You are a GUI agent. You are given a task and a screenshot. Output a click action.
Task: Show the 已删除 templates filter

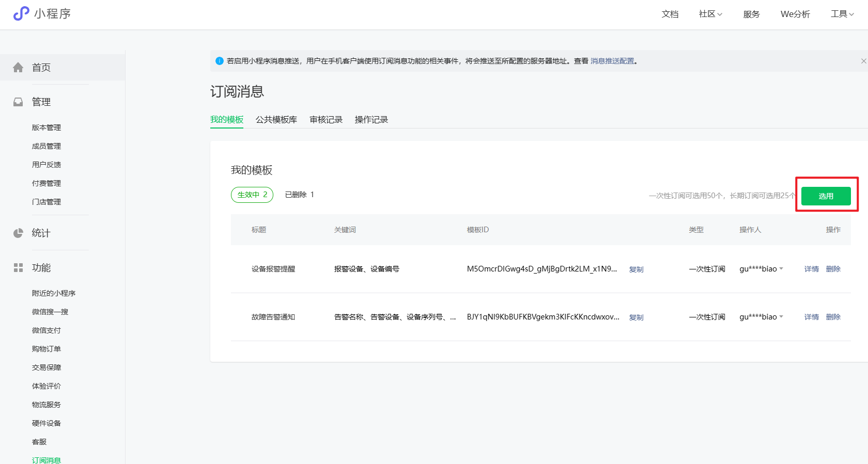tap(299, 195)
